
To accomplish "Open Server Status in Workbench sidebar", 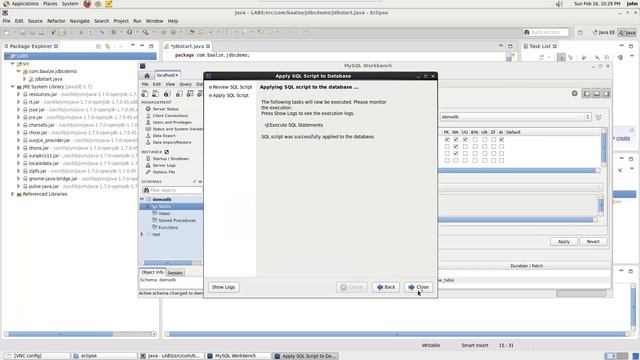I will (x=165, y=109).
